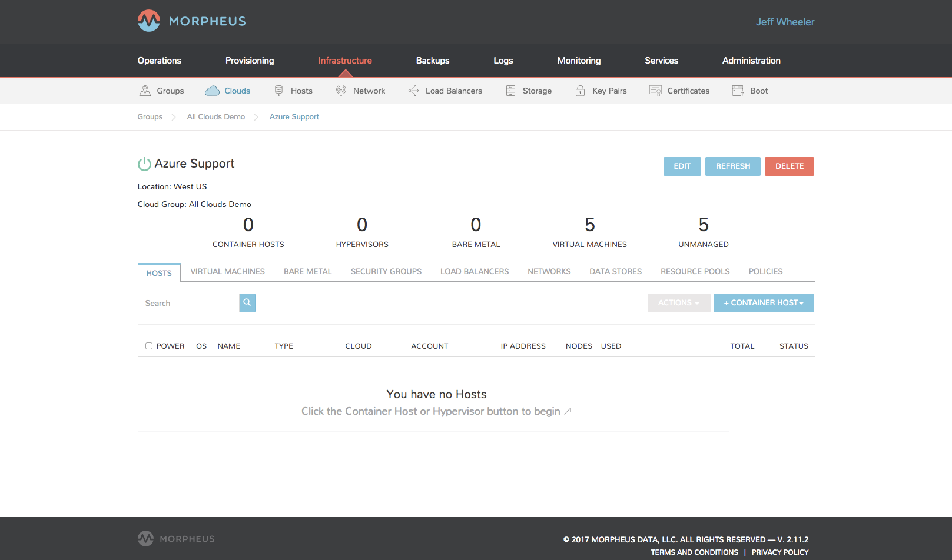The height and width of the screenshot is (560, 952).
Task: Click the Container Hosts count label
Action: [248, 244]
